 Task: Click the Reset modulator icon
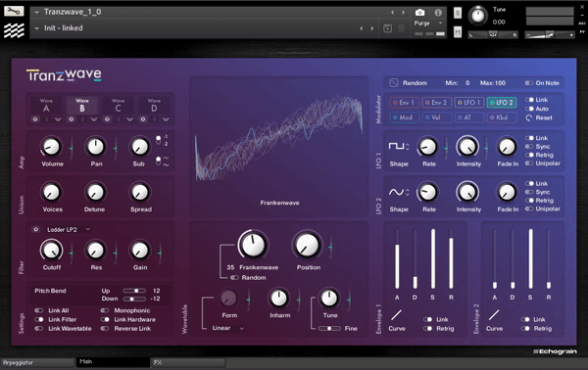(x=529, y=118)
